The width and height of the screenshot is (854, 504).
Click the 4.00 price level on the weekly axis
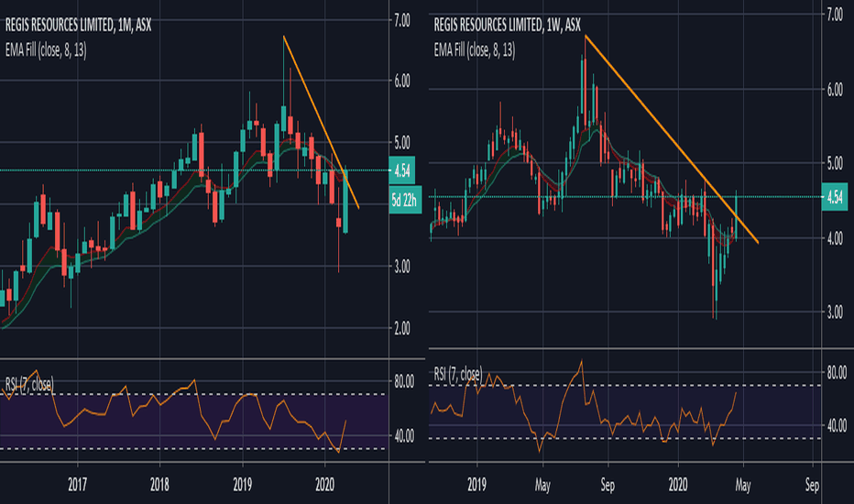point(835,238)
